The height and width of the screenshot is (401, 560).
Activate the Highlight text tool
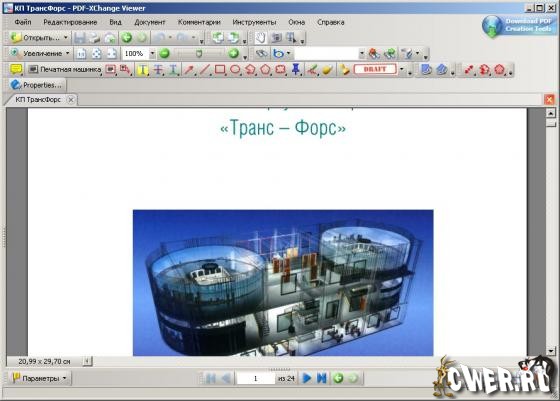142,69
